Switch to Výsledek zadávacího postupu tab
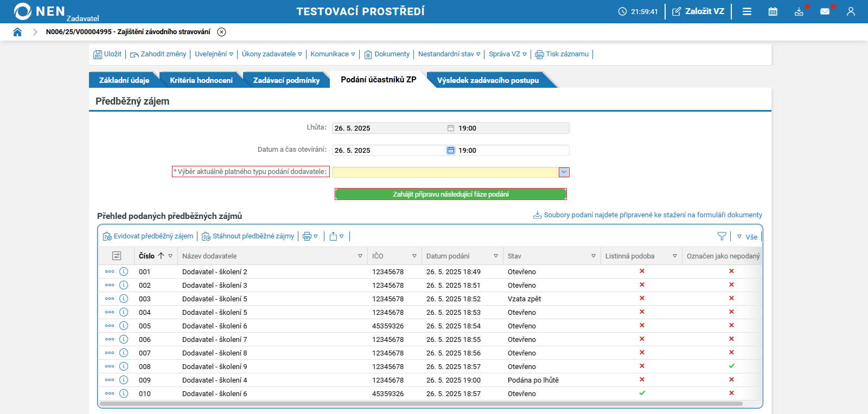Screen dimensions: 868x414 coord(488,80)
